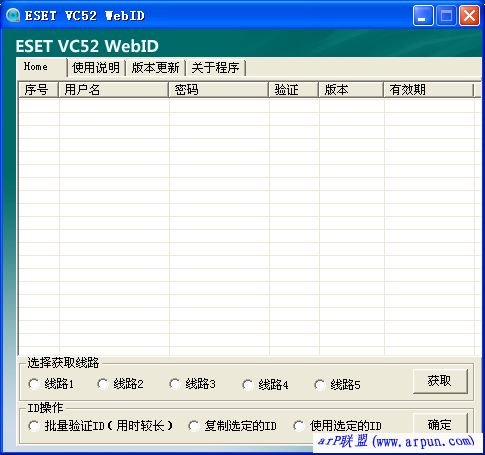Open the 关于程序 tab

coord(215,68)
